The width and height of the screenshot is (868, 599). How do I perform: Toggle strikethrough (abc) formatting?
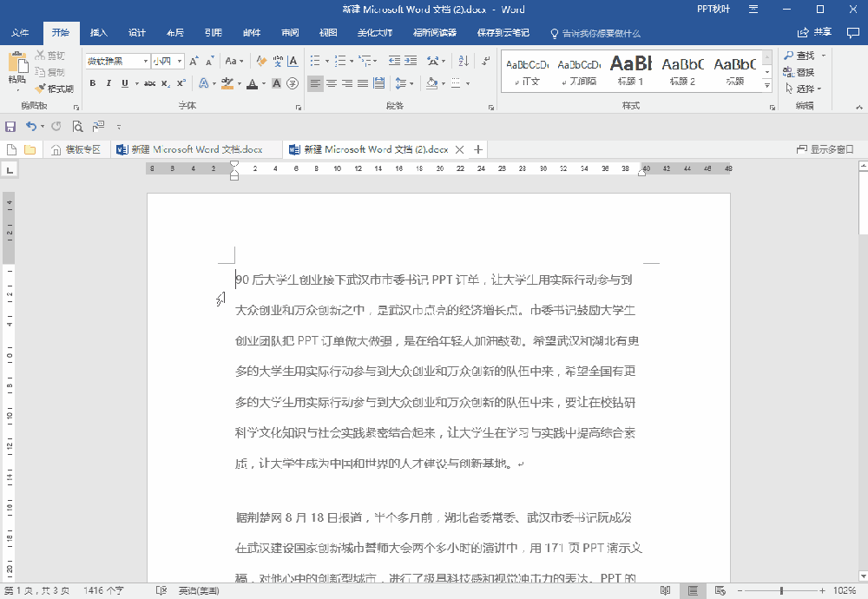149,83
